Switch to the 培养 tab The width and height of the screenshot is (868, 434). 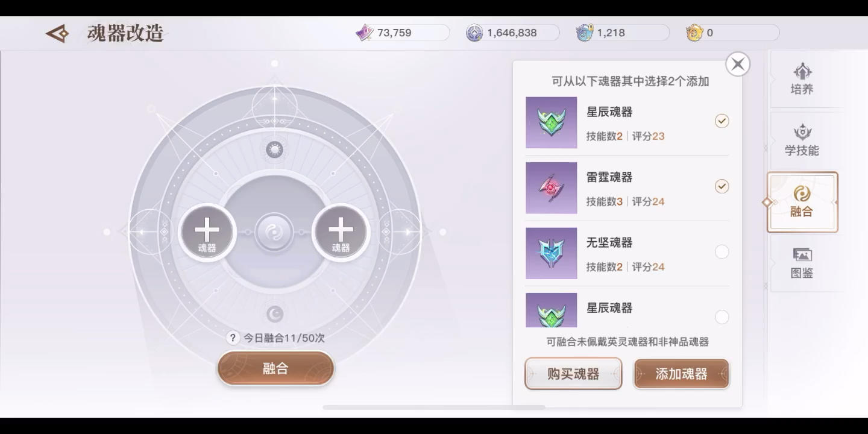pos(802,80)
